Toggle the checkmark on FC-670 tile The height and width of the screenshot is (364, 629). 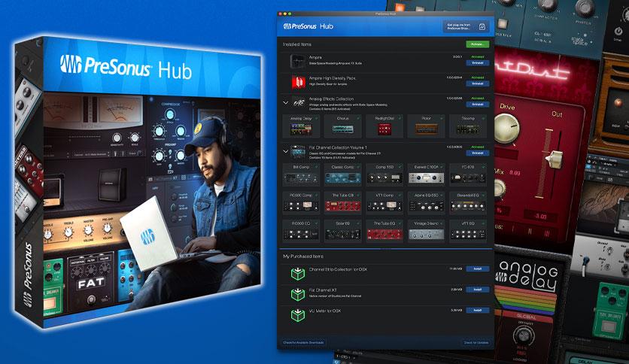tap(483, 167)
